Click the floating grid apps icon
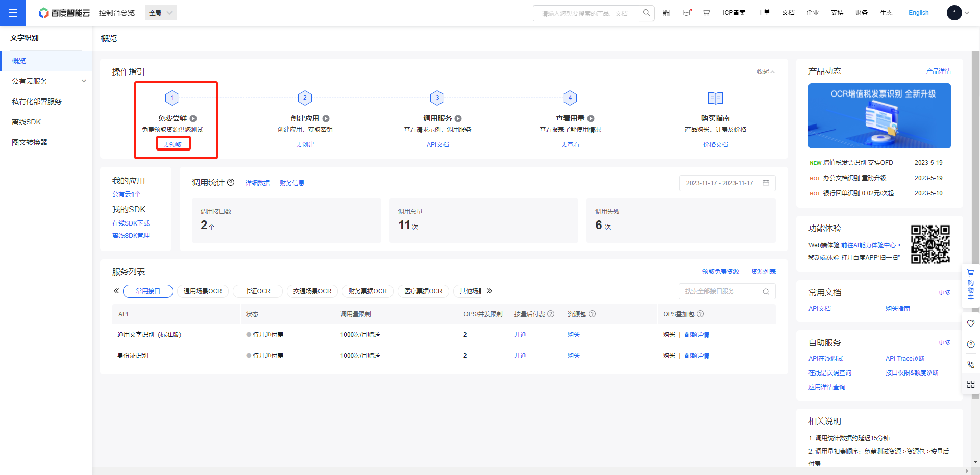 (x=971, y=384)
